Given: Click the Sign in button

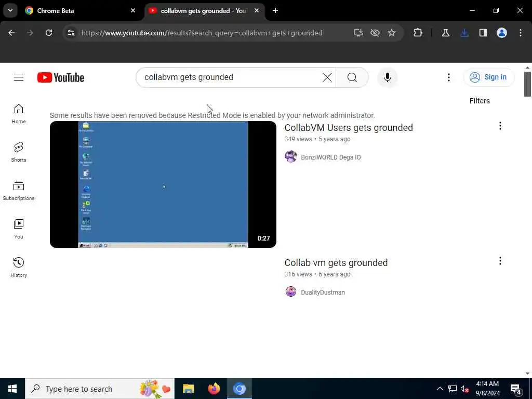Looking at the screenshot, I should (488, 77).
